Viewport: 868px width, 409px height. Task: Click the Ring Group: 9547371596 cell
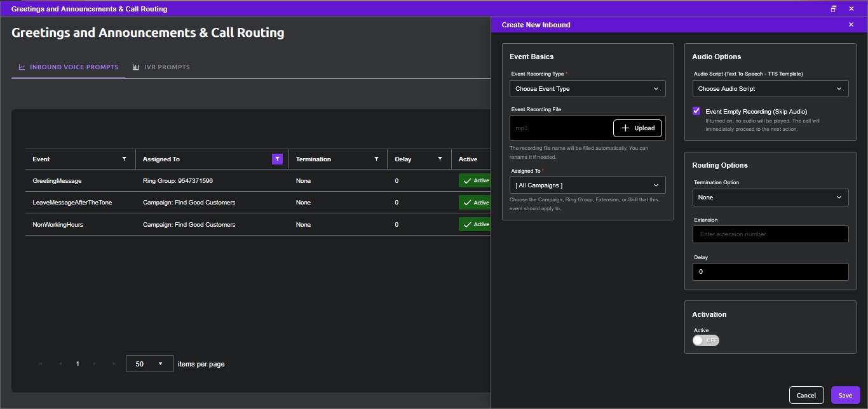click(212, 181)
